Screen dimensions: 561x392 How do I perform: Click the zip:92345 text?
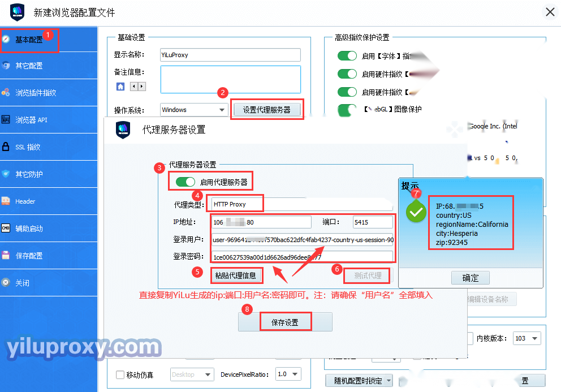(x=451, y=242)
